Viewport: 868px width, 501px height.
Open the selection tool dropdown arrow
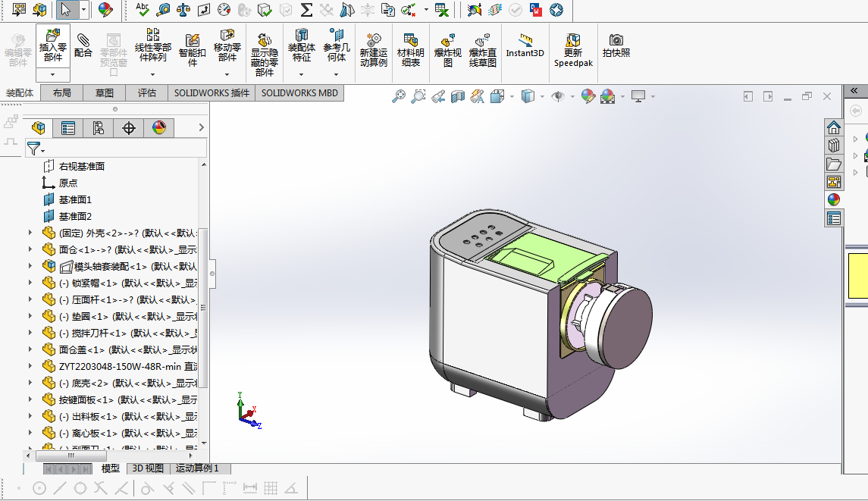83,9
